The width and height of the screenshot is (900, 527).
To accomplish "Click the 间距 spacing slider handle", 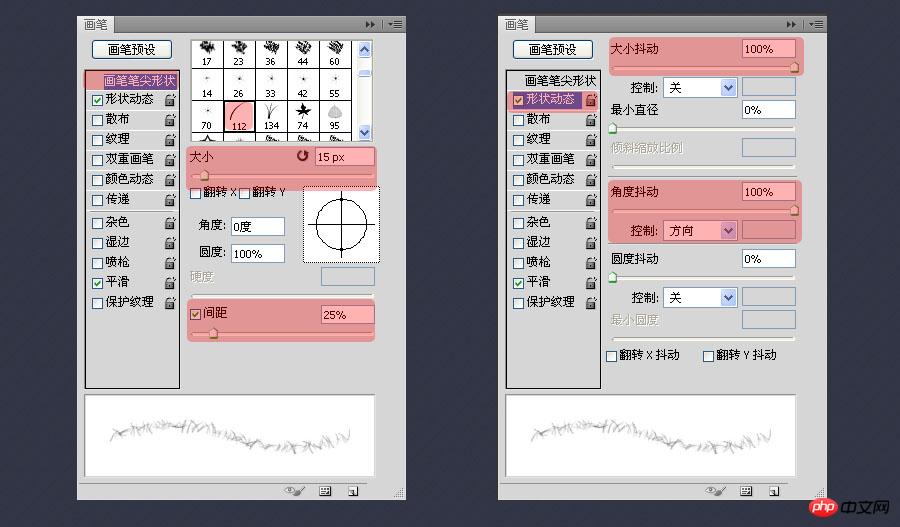I will [x=214, y=333].
